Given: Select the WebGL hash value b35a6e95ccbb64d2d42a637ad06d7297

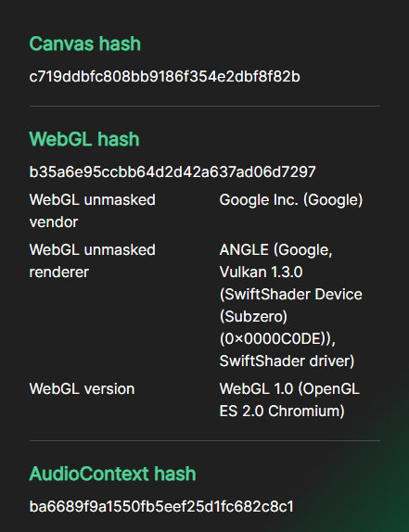Looking at the screenshot, I should (173, 172).
